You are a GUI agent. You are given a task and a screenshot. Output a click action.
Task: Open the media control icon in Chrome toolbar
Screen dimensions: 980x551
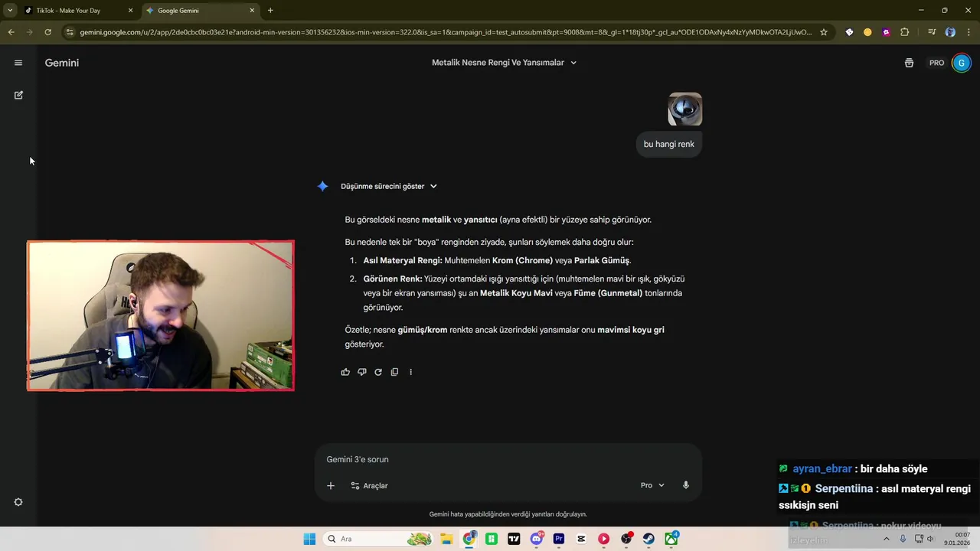pyautogui.click(x=932, y=32)
